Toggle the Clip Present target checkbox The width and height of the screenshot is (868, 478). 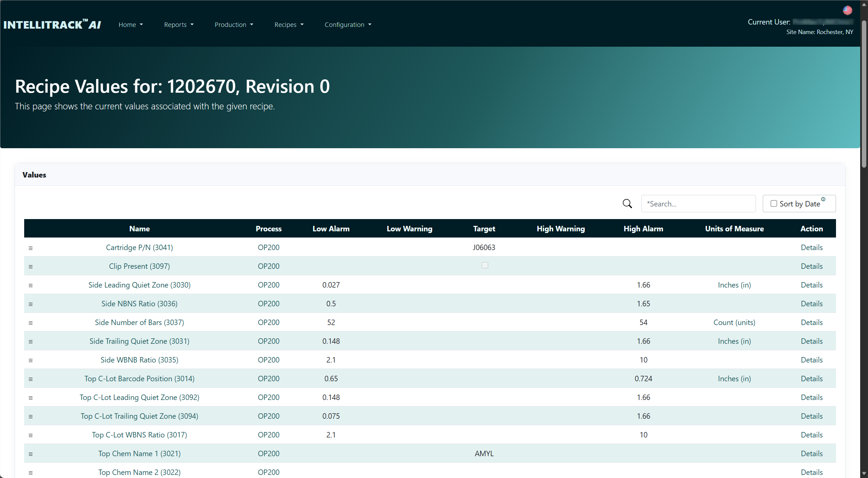(485, 265)
